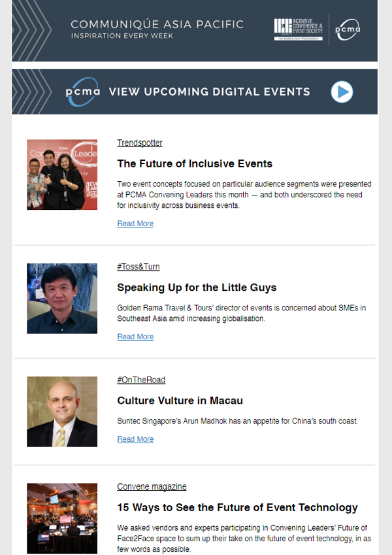Open 15 Ways Event Technology headline
The image size is (392, 555).
pyautogui.click(x=237, y=507)
